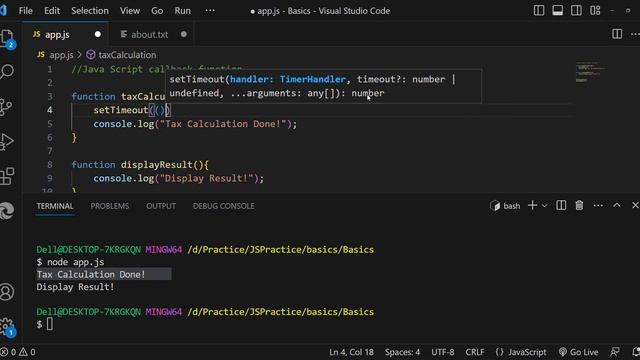This screenshot has width=640, height=360.
Task: Close the terminal panel
Action: [x=635, y=205]
